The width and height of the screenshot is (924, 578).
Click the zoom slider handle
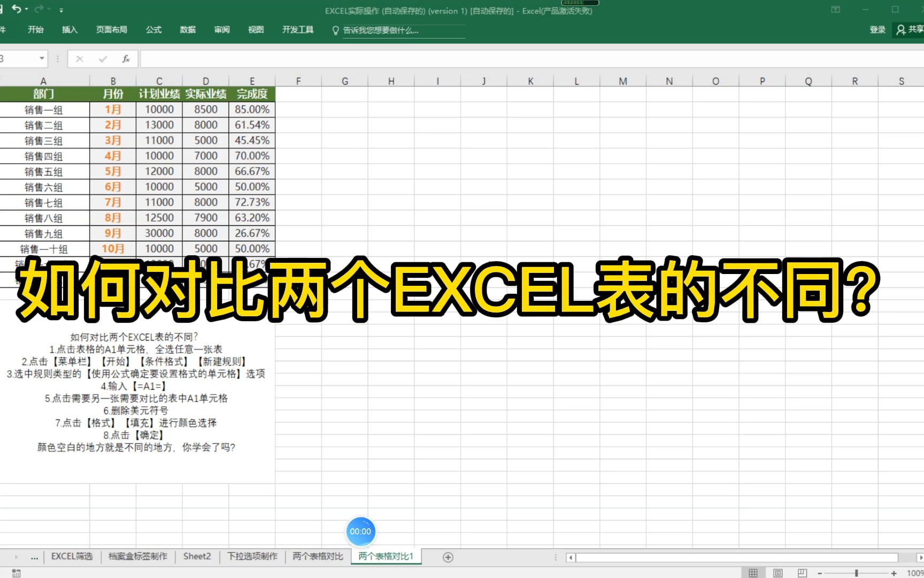857,573
